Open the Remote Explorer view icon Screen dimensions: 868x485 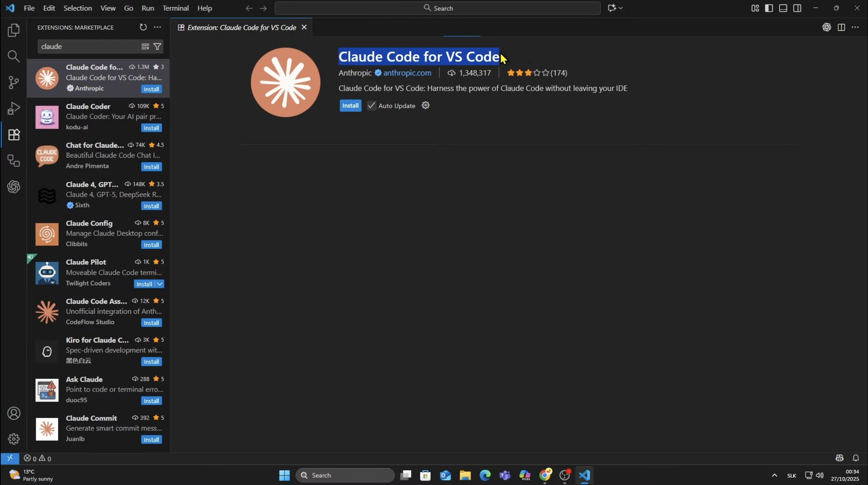pos(14,161)
